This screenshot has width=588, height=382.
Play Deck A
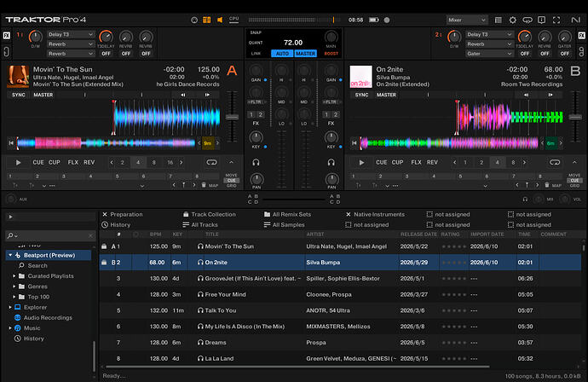(18, 163)
